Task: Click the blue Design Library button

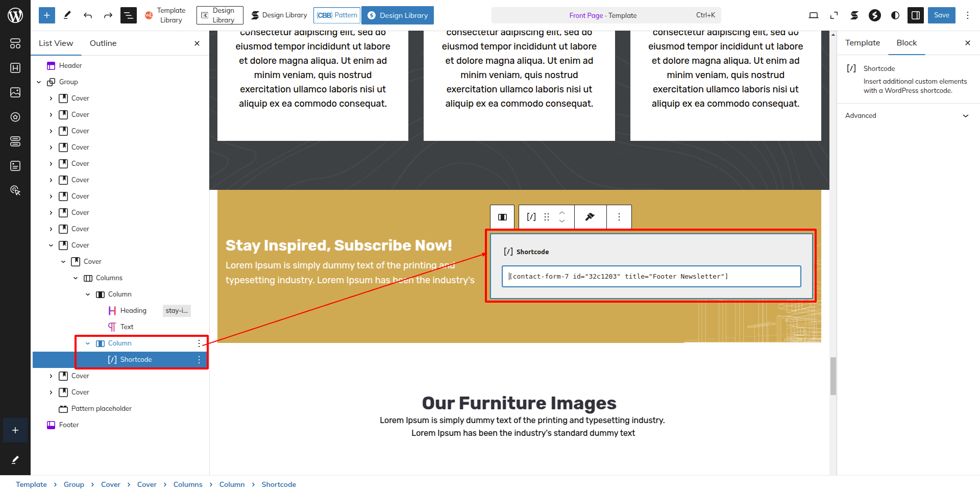Action: (x=398, y=15)
